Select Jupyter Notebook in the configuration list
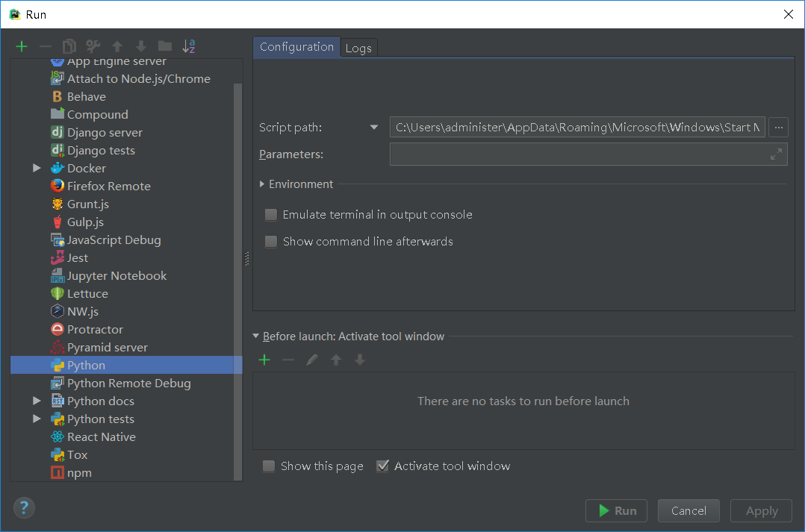805x532 pixels. point(116,276)
